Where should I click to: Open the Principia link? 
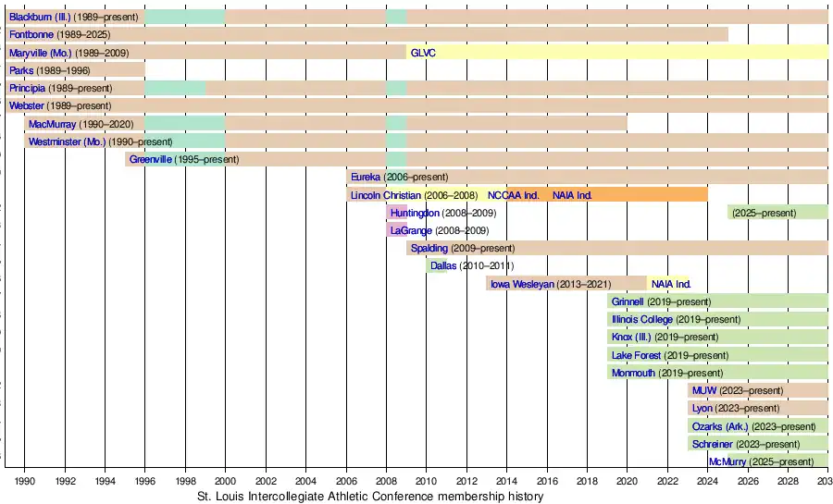click(x=27, y=89)
